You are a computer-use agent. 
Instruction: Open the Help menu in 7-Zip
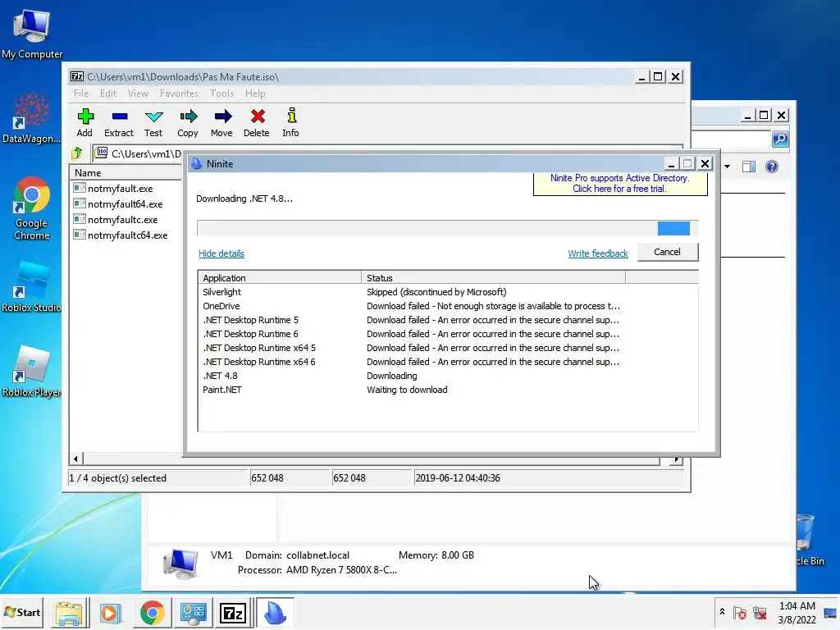point(256,94)
